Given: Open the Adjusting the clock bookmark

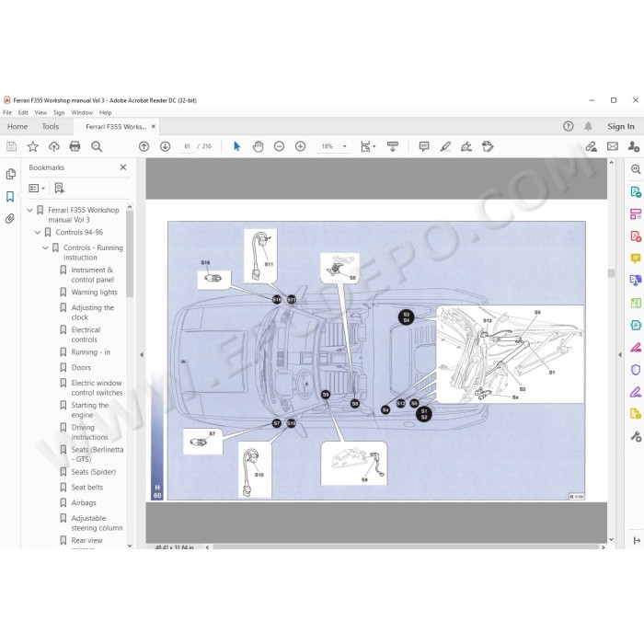Looking at the screenshot, I should pyautogui.click(x=92, y=313).
